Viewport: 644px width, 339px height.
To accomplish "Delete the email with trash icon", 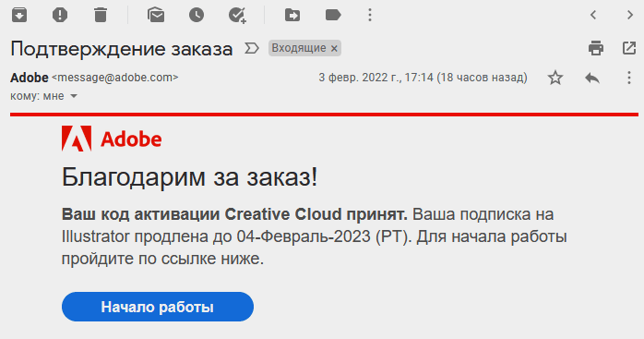I will (101, 15).
